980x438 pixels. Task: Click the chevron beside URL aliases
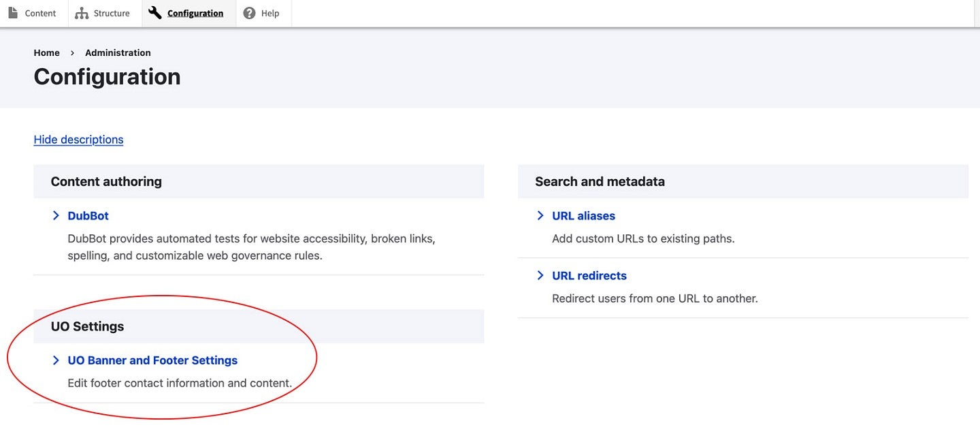[x=540, y=215]
